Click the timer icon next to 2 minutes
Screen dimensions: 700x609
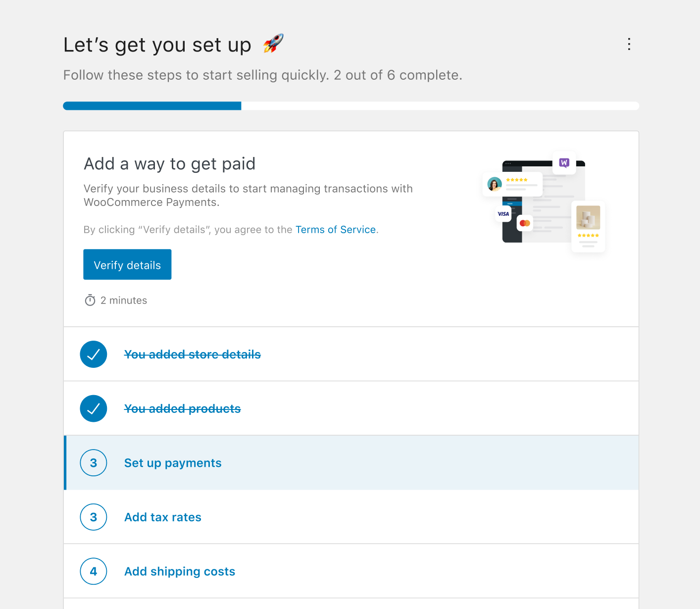click(90, 300)
